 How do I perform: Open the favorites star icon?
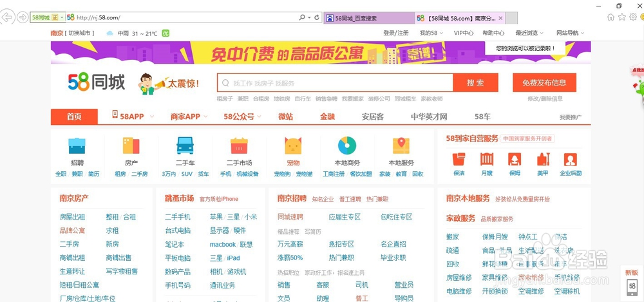coord(622,17)
